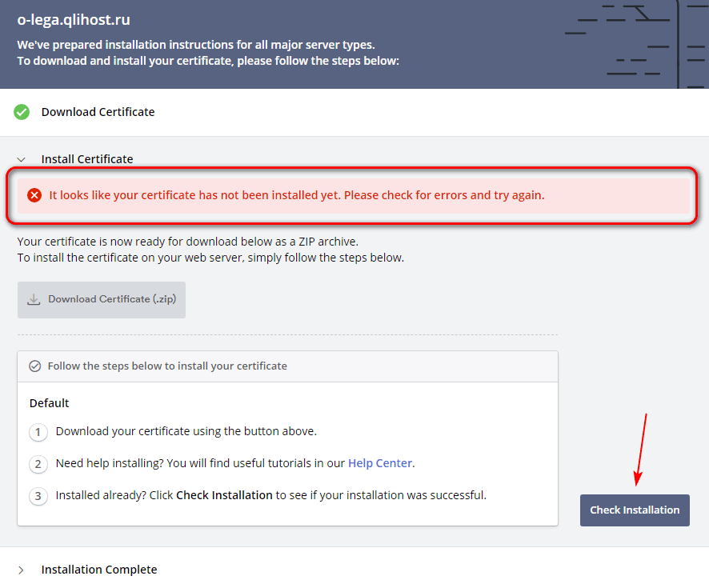Click step number 3 circle
This screenshot has width=709, height=588.
38,496
